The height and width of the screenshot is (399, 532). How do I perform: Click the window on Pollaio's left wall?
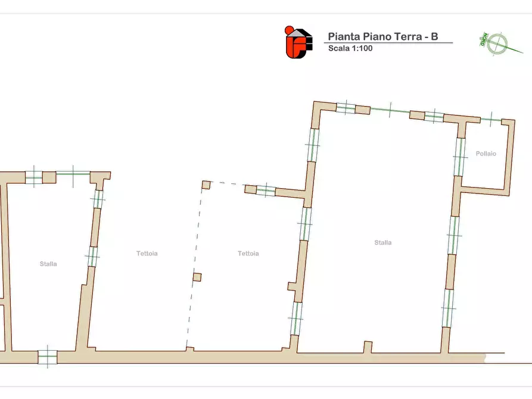click(x=459, y=157)
